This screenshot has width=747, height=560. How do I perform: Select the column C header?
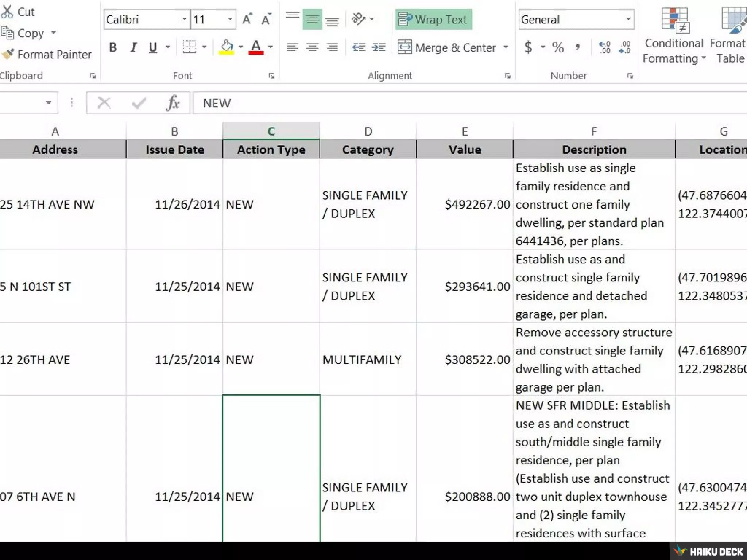tap(271, 131)
